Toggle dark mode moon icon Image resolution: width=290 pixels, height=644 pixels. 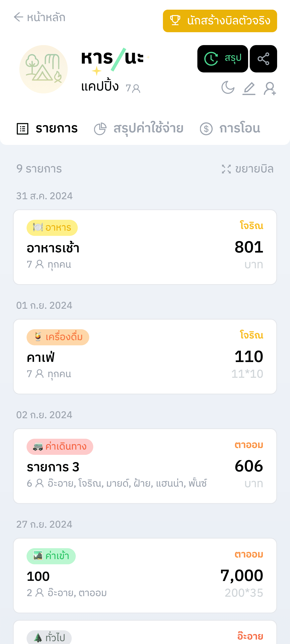pos(228,88)
